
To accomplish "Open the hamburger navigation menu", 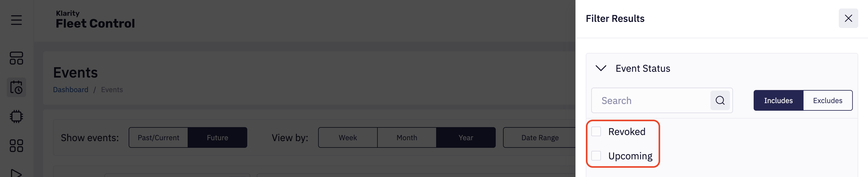I will (16, 20).
